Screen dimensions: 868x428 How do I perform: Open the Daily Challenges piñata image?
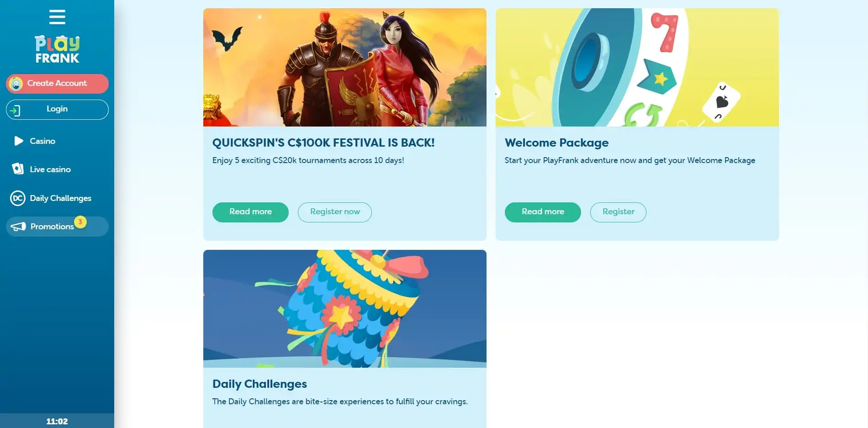pos(345,309)
